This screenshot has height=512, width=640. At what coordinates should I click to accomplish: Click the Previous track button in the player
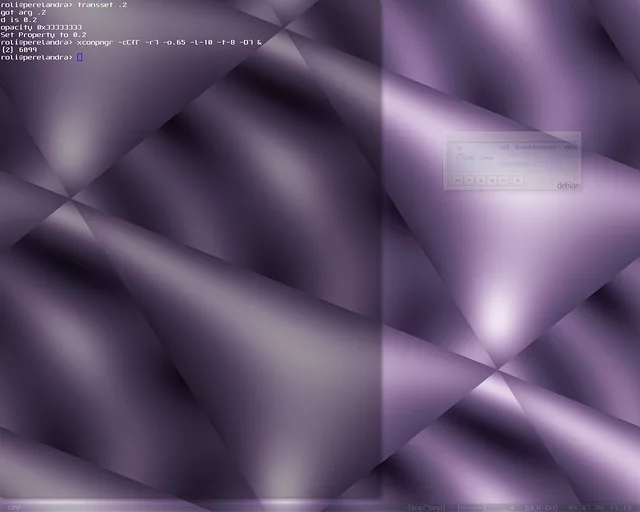[x=457, y=180]
